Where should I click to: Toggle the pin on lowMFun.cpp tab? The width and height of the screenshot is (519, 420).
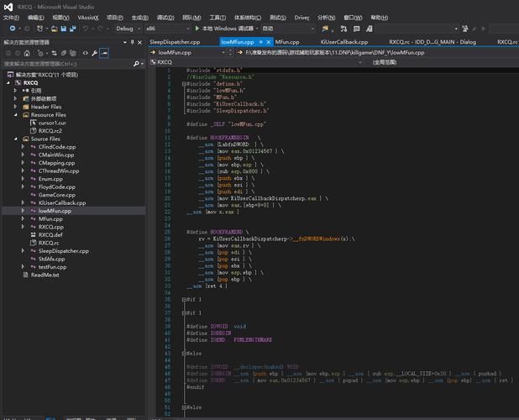pyautogui.click(x=261, y=42)
